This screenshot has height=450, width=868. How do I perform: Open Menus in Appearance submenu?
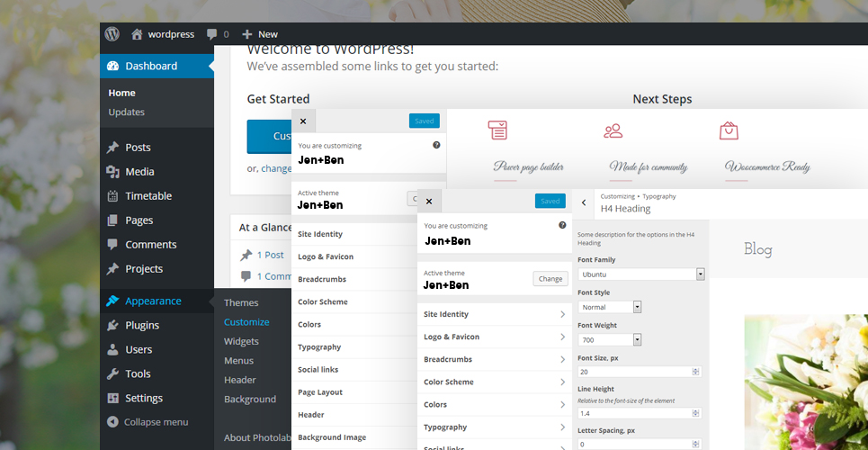tap(238, 361)
